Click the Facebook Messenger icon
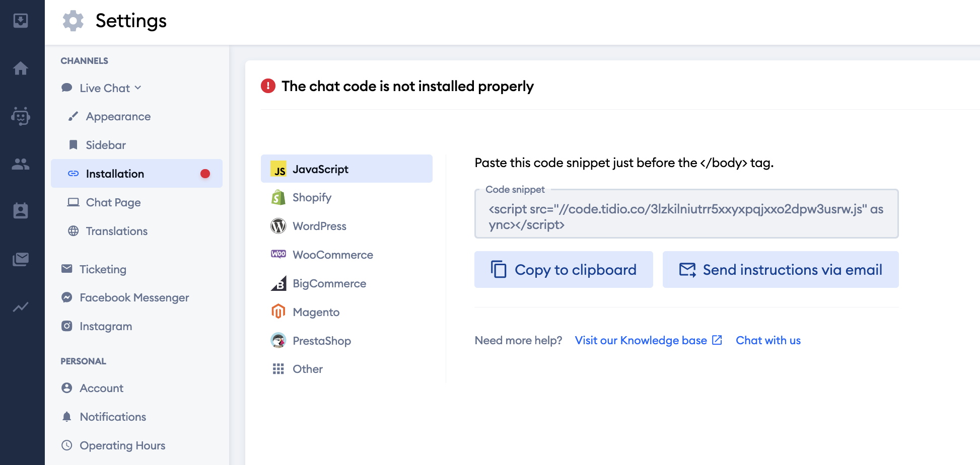 [66, 297]
